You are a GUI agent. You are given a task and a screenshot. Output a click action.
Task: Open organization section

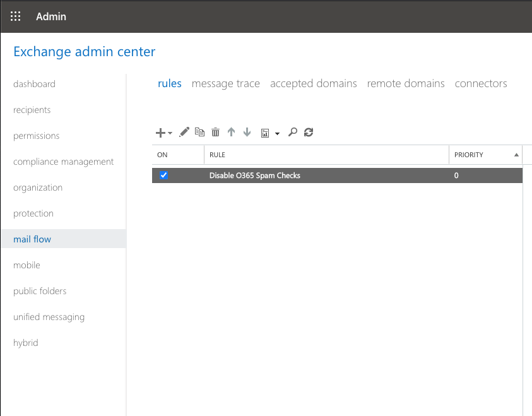coord(38,187)
